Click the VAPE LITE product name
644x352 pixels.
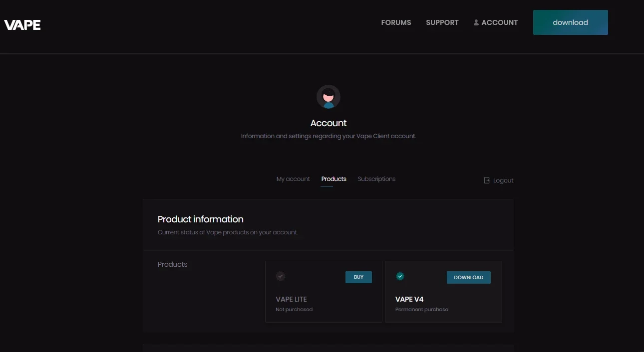pyautogui.click(x=291, y=299)
